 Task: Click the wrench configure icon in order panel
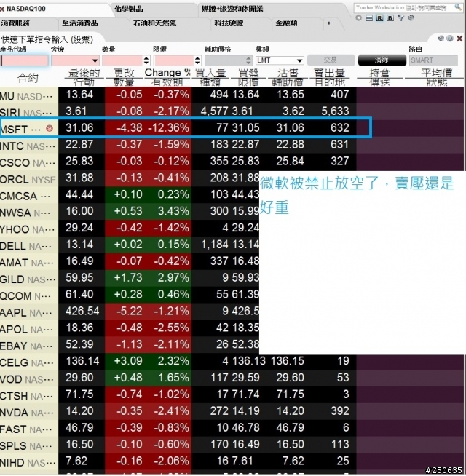pos(441,39)
